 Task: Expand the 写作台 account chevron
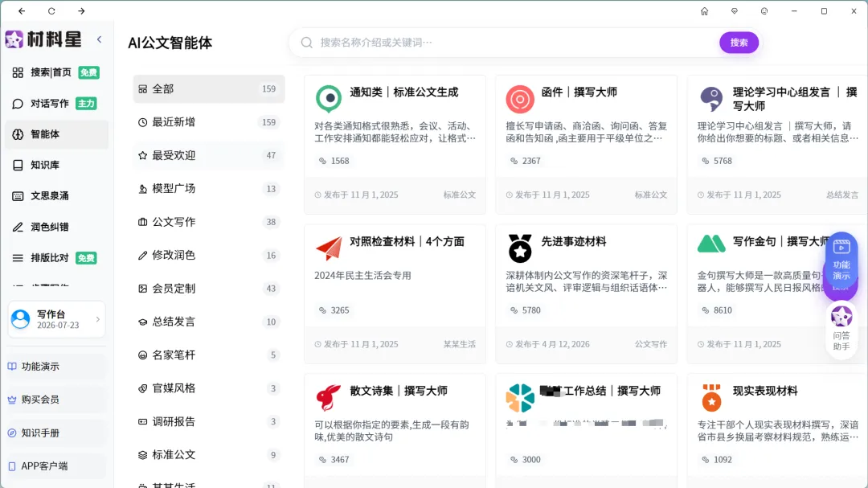click(98, 320)
